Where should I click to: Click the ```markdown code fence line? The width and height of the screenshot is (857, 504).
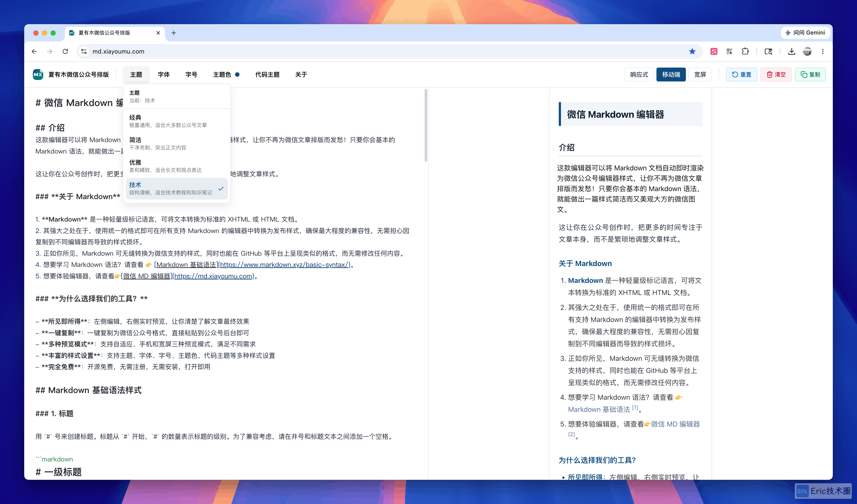(x=54, y=459)
